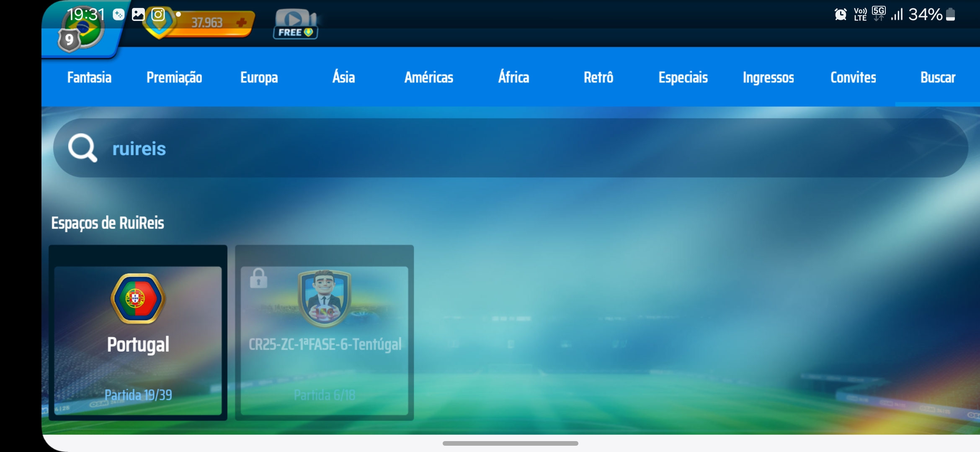Open the alarm clock status icon

click(840, 15)
